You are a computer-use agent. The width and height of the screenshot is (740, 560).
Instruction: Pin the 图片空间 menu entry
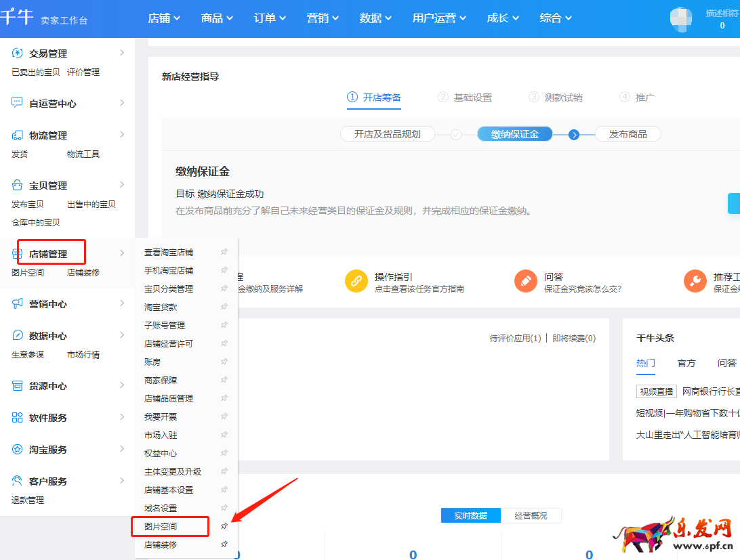click(x=224, y=525)
